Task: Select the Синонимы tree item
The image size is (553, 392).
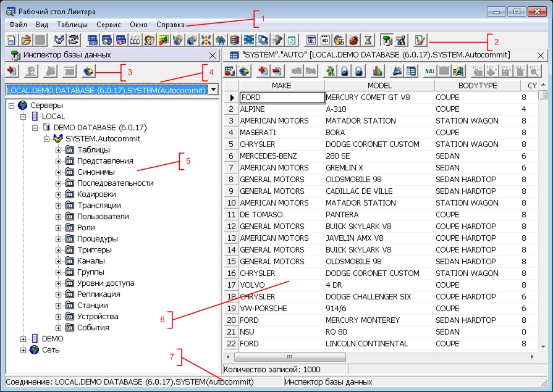Action: [96, 172]
